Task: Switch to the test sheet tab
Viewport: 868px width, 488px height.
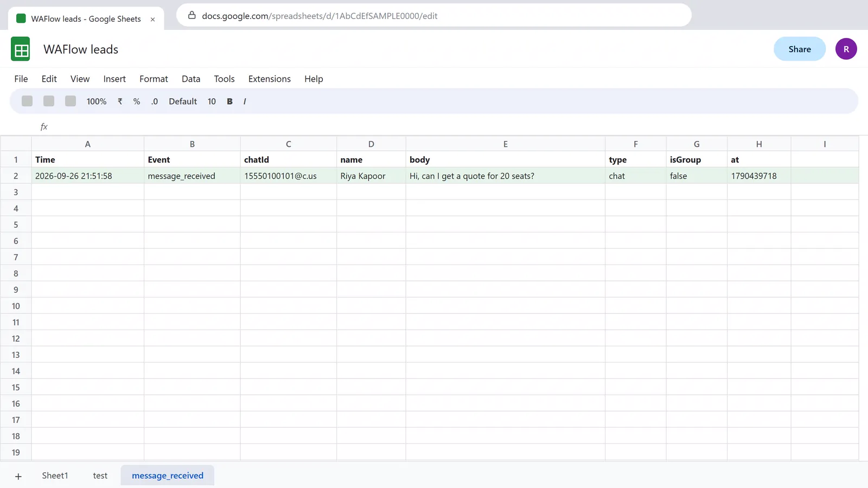Action: tap(100, 476)
